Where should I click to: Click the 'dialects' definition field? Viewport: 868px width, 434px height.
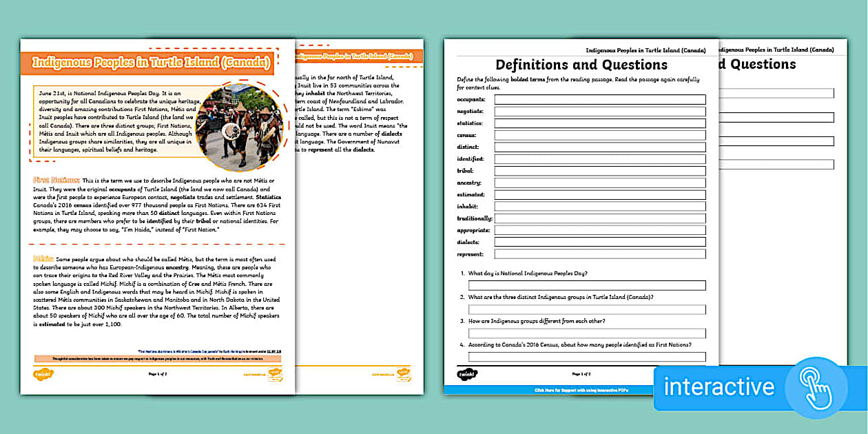[x=599, y=242]
